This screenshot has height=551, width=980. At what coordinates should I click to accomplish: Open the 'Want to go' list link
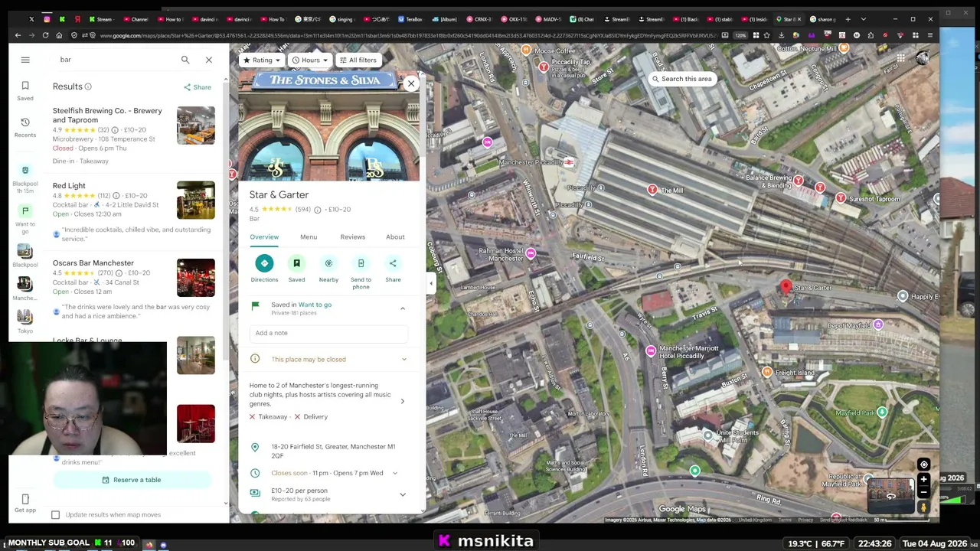point(315,305)
